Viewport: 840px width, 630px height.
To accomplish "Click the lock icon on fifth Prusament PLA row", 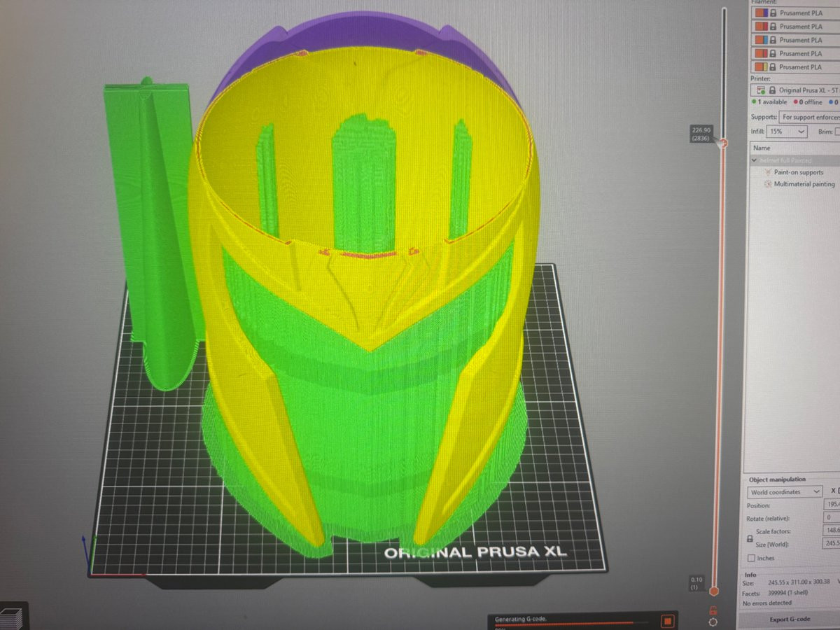I will click(773, 66).
